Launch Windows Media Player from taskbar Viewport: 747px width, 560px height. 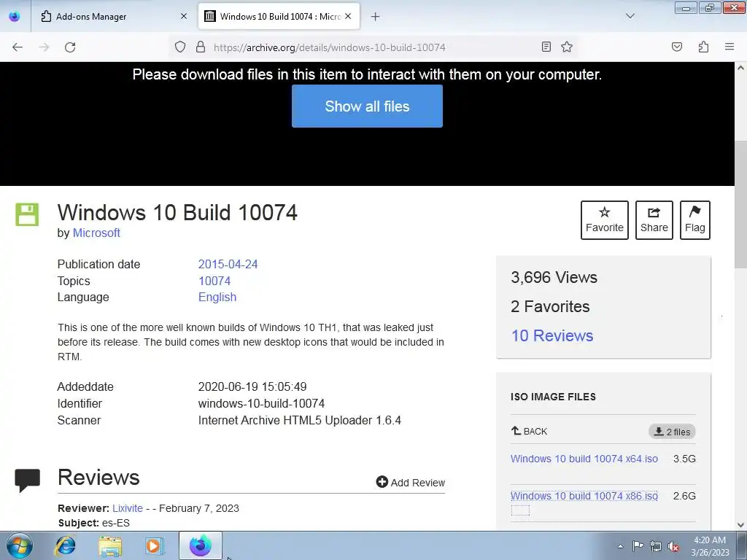coord(155,545)
